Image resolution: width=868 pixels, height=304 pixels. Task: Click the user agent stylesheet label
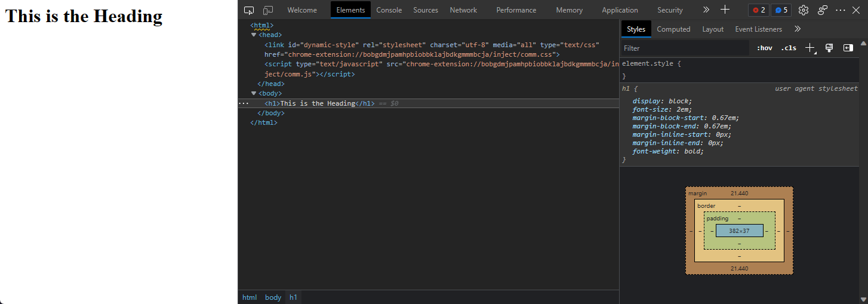[x=816, y=88]
